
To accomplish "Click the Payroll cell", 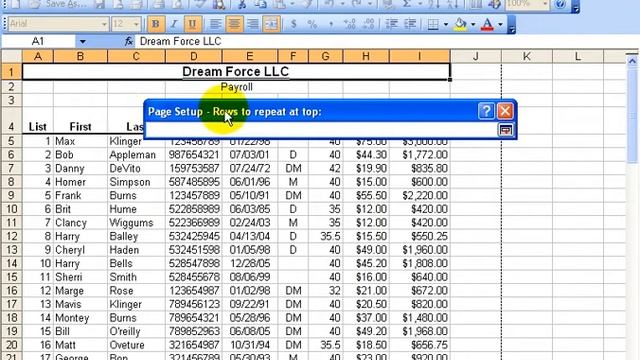I will pos(236,87).
